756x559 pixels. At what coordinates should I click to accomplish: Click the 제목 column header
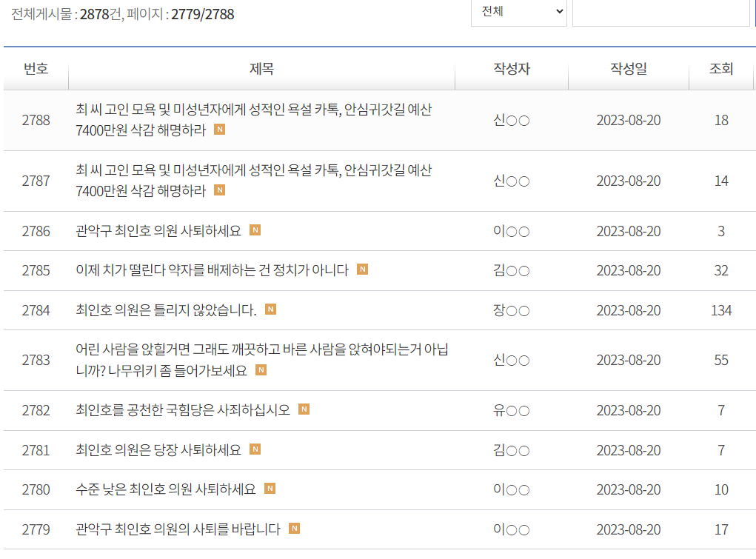click(x=262, y=69)
